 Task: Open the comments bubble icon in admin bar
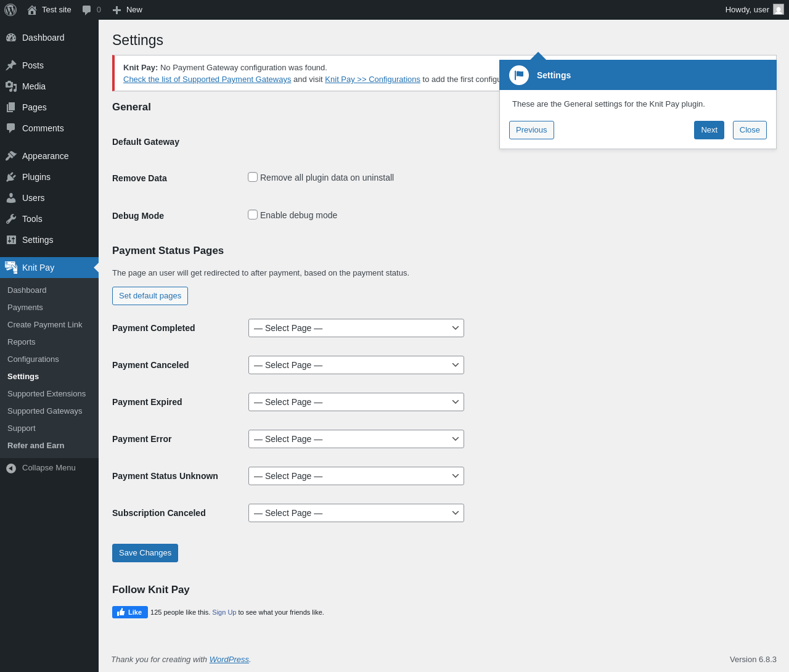click(87, 10)
